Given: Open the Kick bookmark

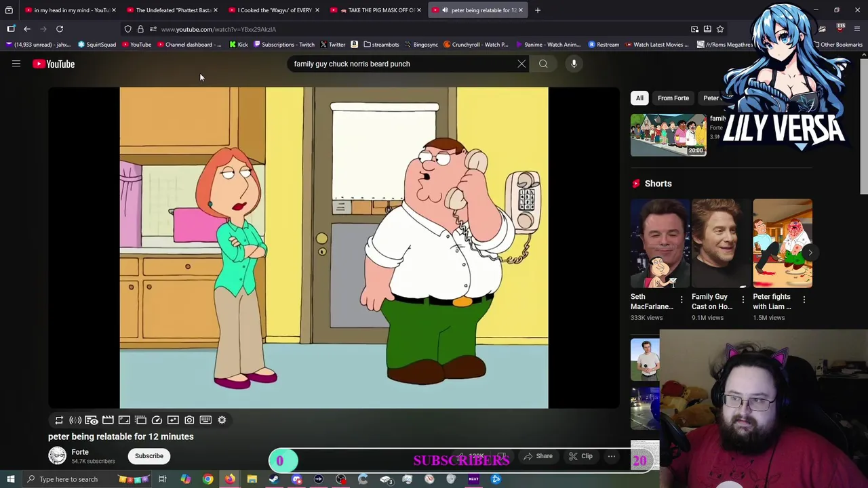Looking at the screenshot, I should coord(238,45).
